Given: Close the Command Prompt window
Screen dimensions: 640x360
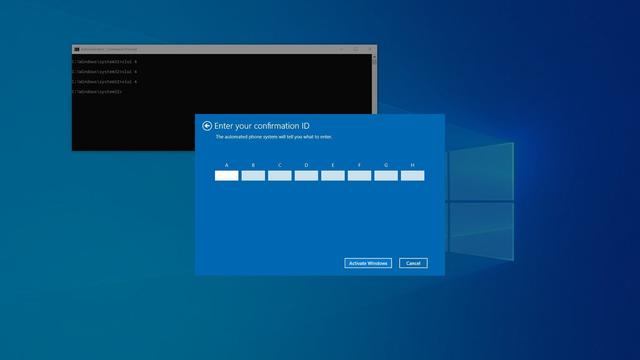Looking at the screenshot, I should [370, 49].
